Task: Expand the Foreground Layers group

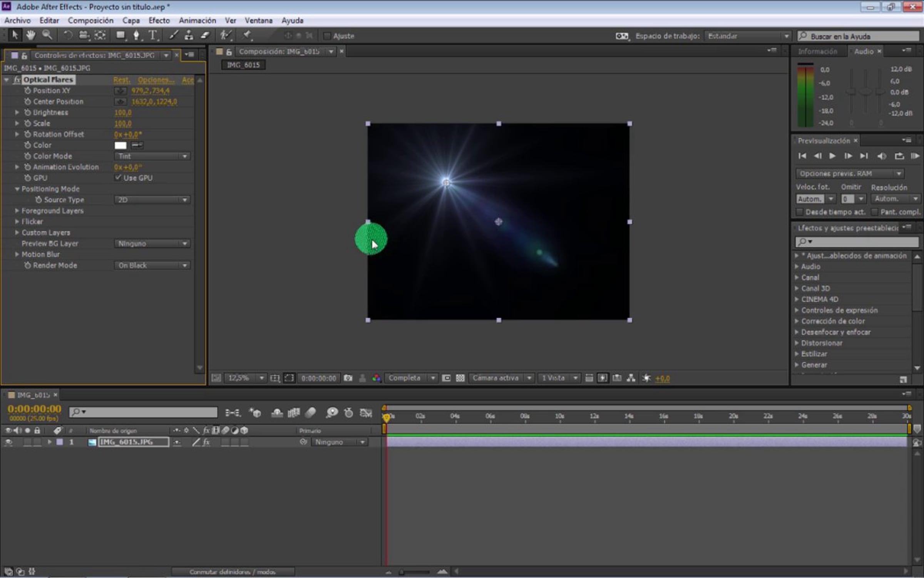Action: coord(17,211)
